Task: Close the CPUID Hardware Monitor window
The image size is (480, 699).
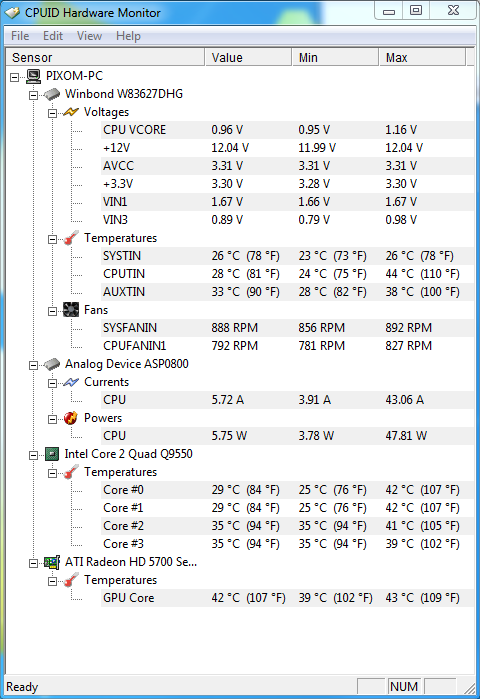Action: tap(453, 11)
